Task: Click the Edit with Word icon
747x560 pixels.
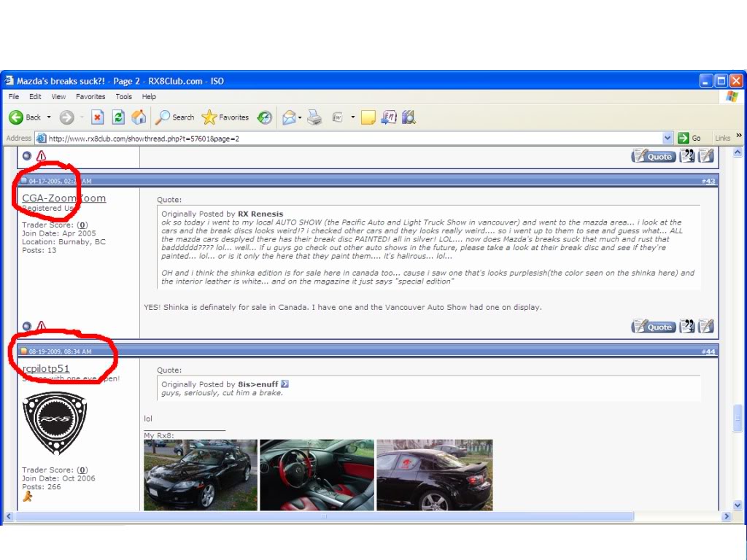Action: (338, 117)
